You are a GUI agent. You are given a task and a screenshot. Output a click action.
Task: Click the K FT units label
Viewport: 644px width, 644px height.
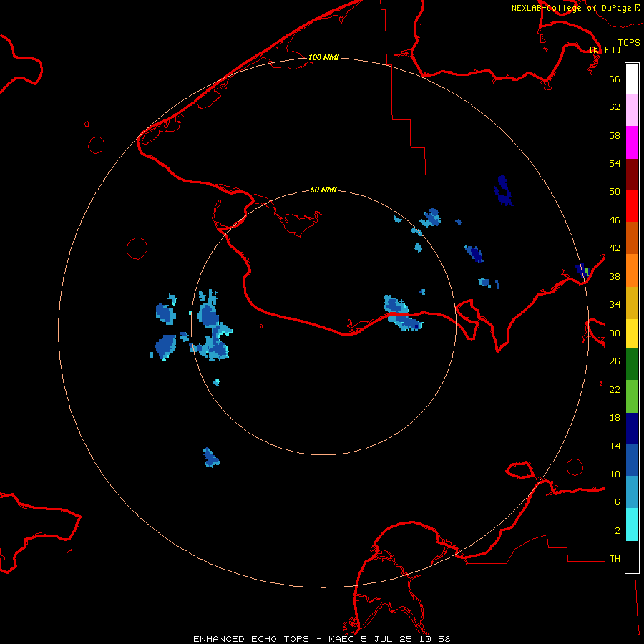tap(605, 49)
